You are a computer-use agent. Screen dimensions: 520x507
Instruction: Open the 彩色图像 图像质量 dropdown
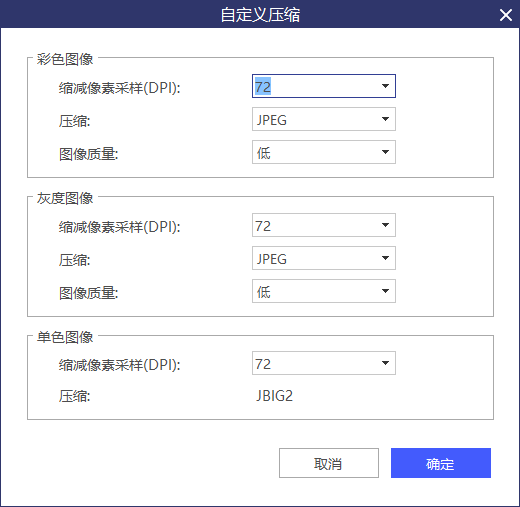(x=324, y=152)
